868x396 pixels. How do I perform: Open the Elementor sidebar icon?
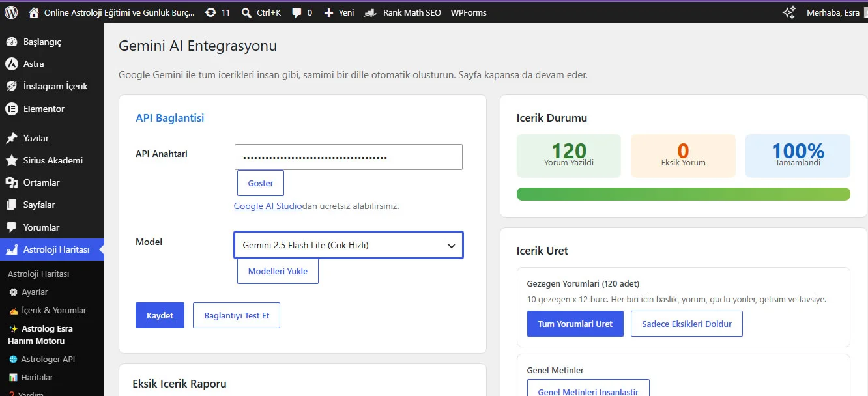[x=11, y=109]
